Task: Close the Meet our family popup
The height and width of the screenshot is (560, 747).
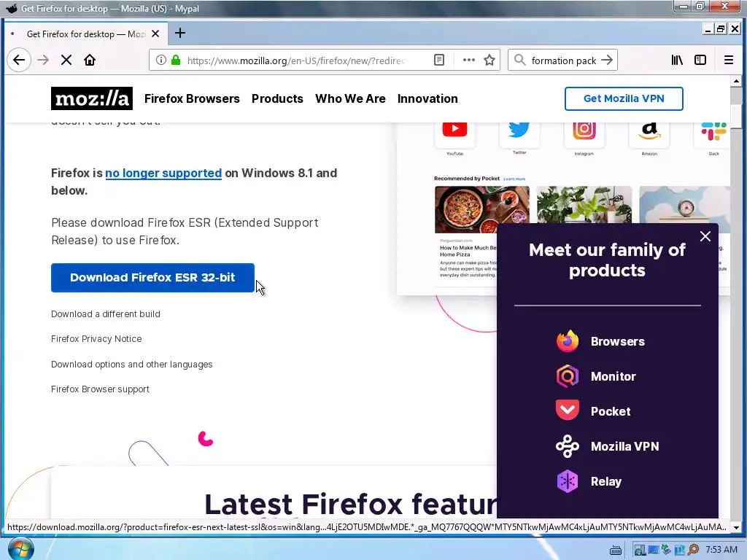Action: (705, 236)
